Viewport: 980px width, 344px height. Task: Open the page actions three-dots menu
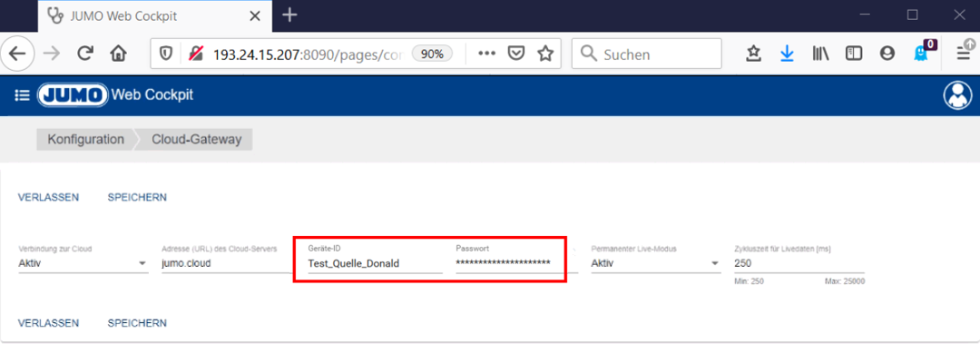(x=486, y=54)
